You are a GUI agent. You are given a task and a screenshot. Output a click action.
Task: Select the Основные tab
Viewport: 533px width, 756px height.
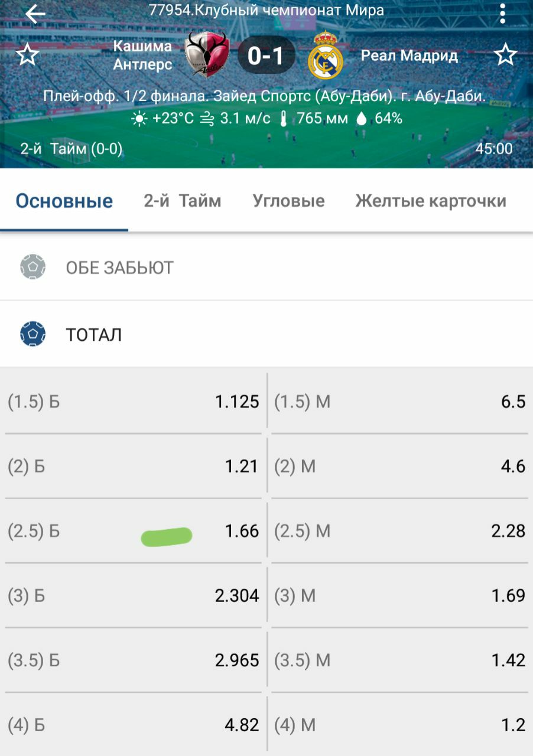[64, 201]
